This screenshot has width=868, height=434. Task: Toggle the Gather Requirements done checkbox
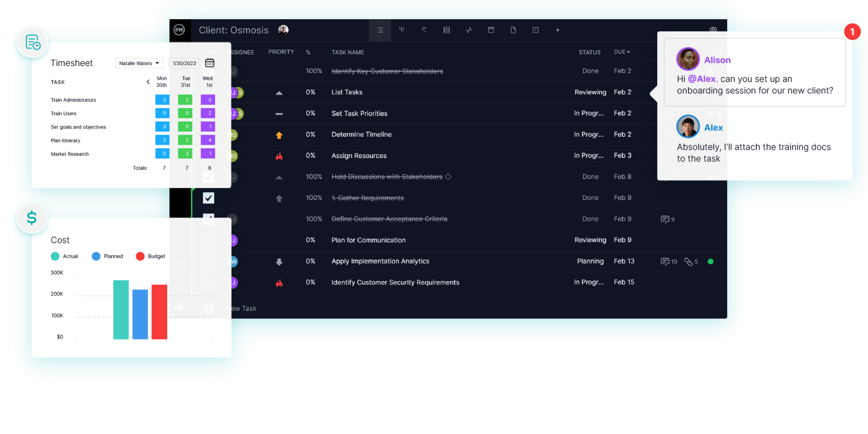click(x=208, y=198)
